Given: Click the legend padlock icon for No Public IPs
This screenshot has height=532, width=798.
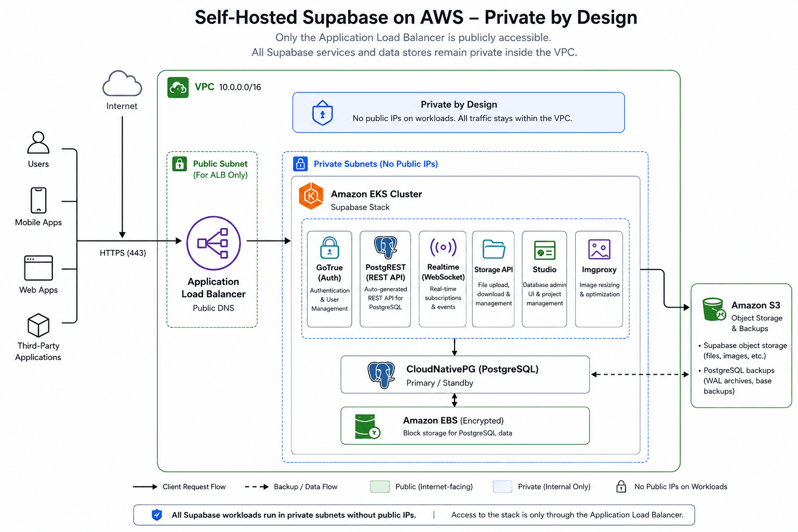Looking at the screenshot, I should [x=621, y=486].
